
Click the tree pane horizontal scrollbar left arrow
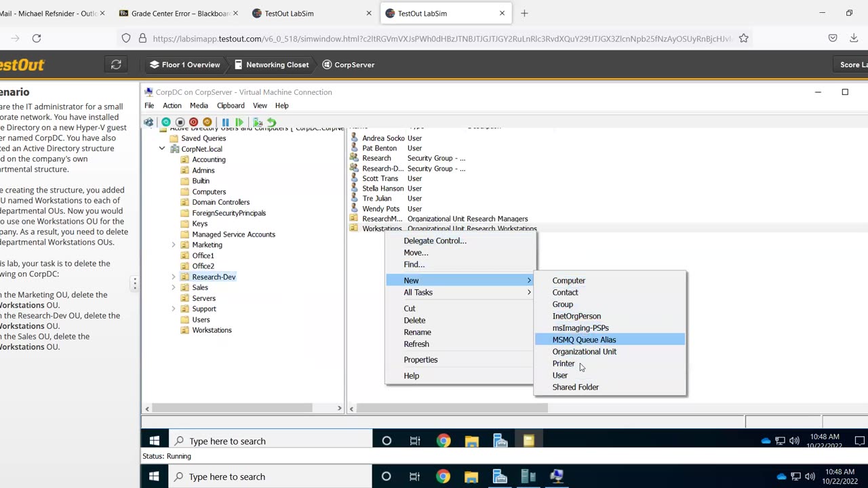[147, 408]
